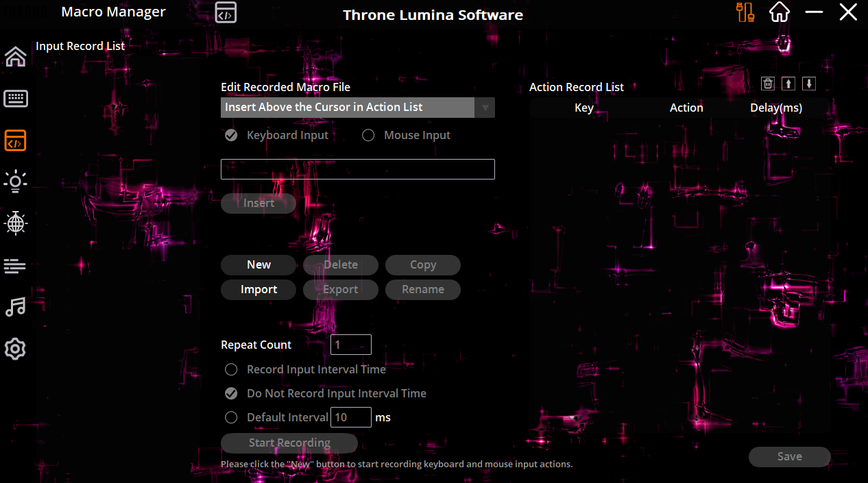Open the lighting effects bulb icon
This screenshot has width=868, height=483.
(15, 182)
